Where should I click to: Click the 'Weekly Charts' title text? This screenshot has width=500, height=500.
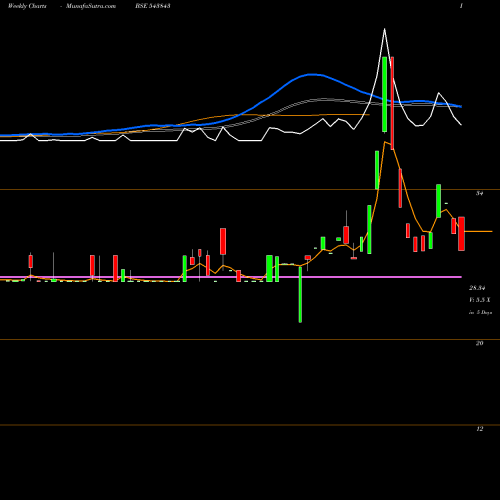click(27, 6)
